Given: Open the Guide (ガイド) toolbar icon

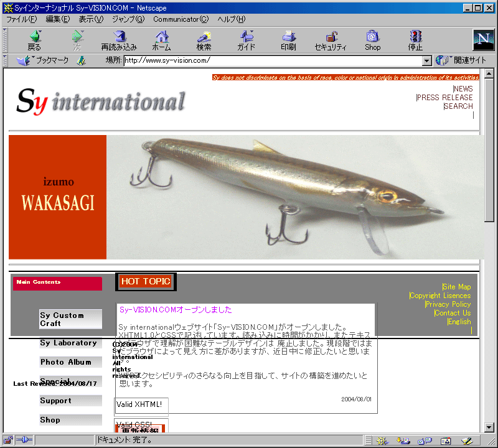Looking at the screenshot, I should (246, 40).
